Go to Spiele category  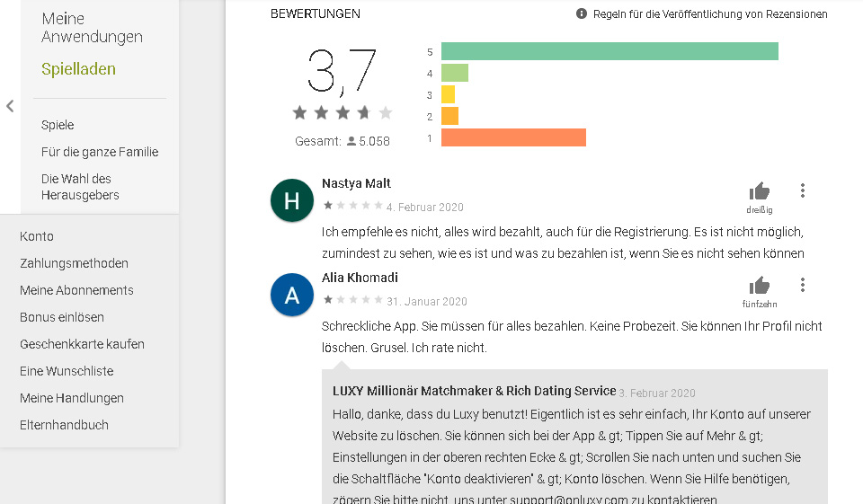[x=58, y=125]
